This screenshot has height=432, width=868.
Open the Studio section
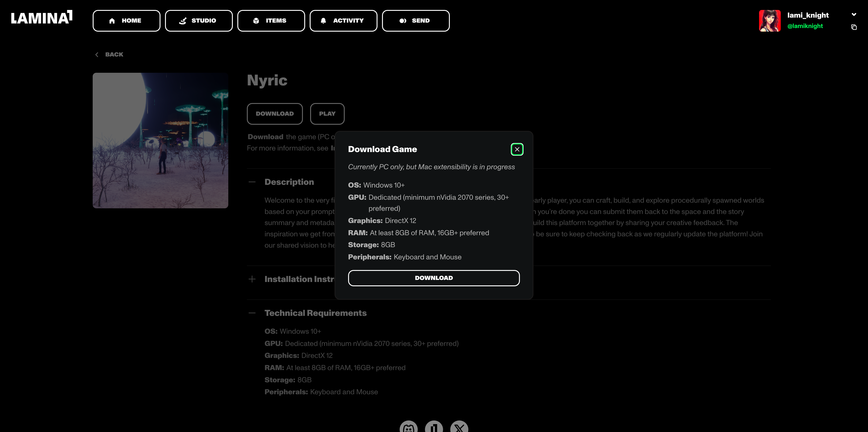[x=199, y=21]
